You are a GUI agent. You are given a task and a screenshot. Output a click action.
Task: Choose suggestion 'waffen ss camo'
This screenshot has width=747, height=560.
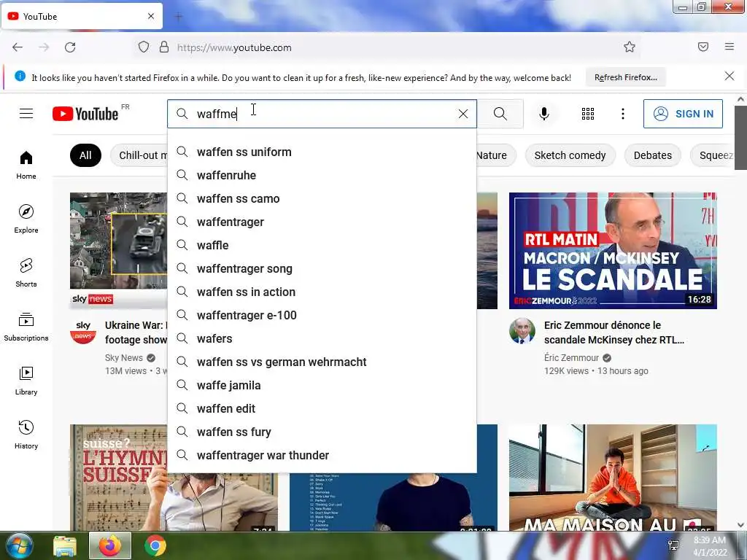coord(322,198)
